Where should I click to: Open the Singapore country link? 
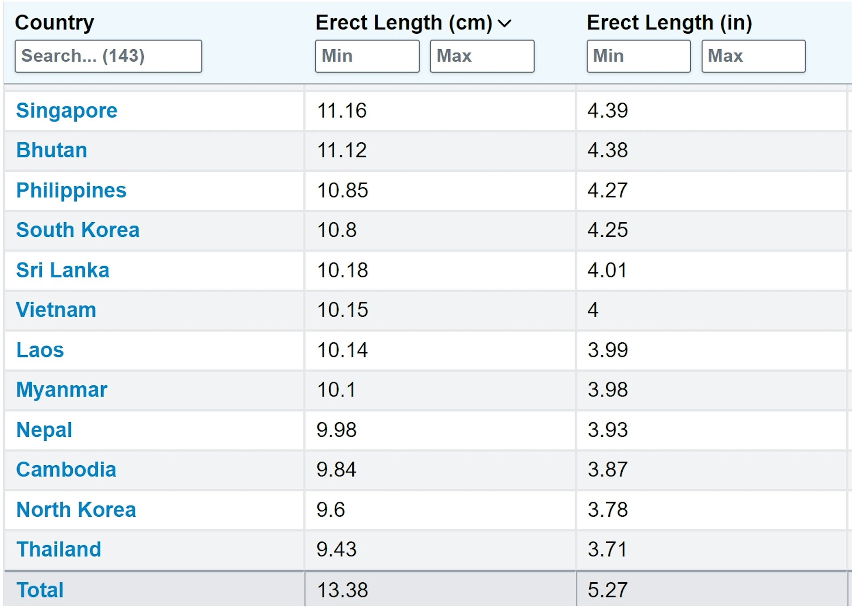[67, 111]
